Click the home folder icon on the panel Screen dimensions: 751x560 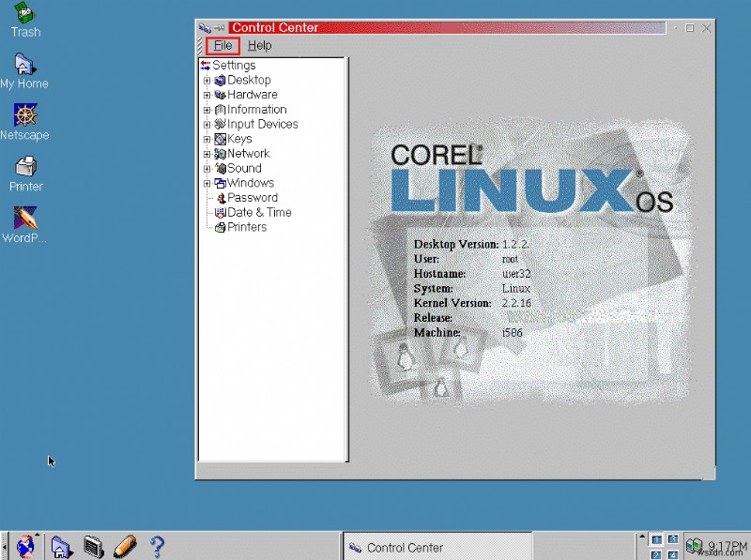[61, 547]
